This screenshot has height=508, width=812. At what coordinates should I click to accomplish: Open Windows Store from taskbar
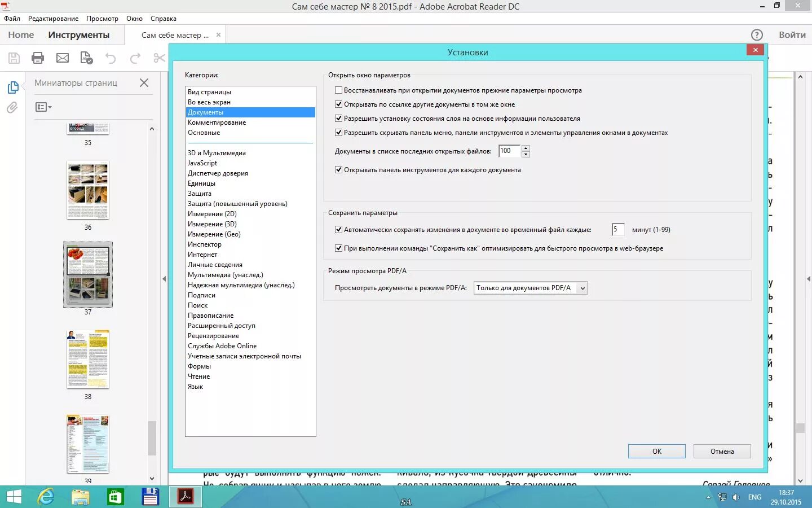(x=116, y=497)
